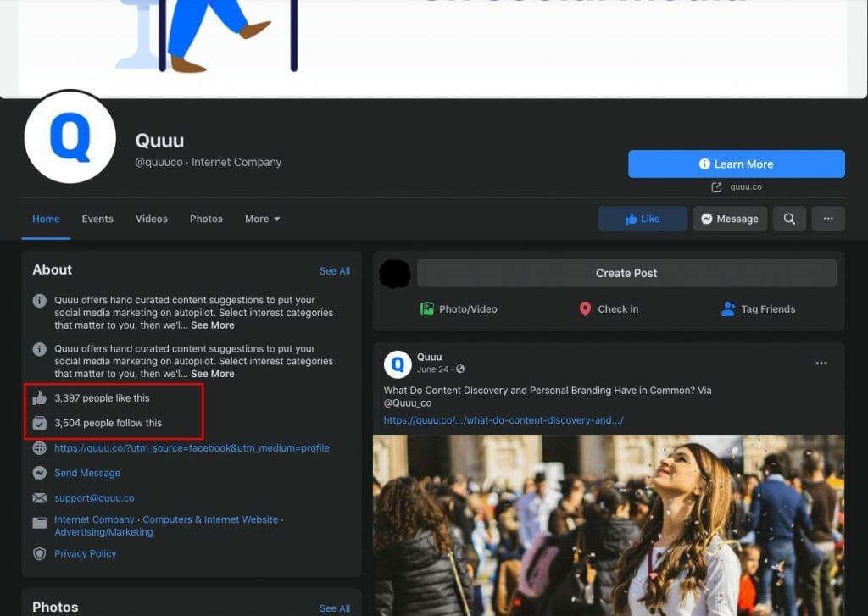This screenshot has height=616, width=868.
Task: Click See All in the About section
Action: pos(334,270)
